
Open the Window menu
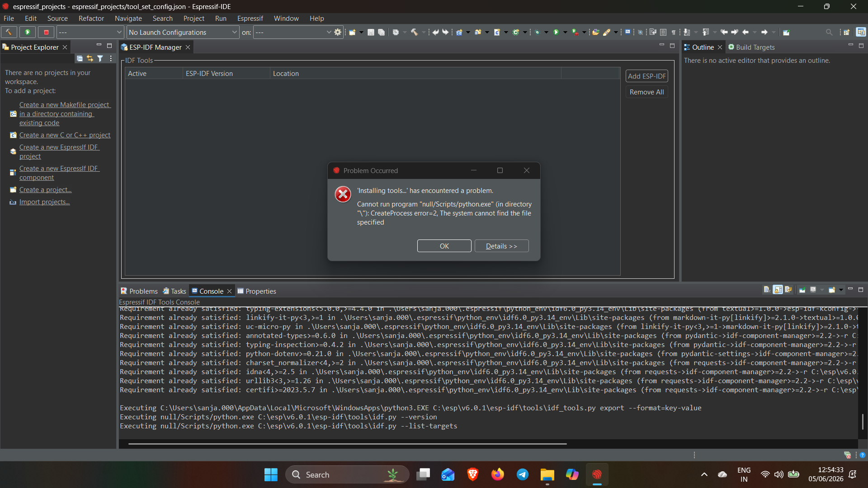pyautogui.click(x=286, y=19)
